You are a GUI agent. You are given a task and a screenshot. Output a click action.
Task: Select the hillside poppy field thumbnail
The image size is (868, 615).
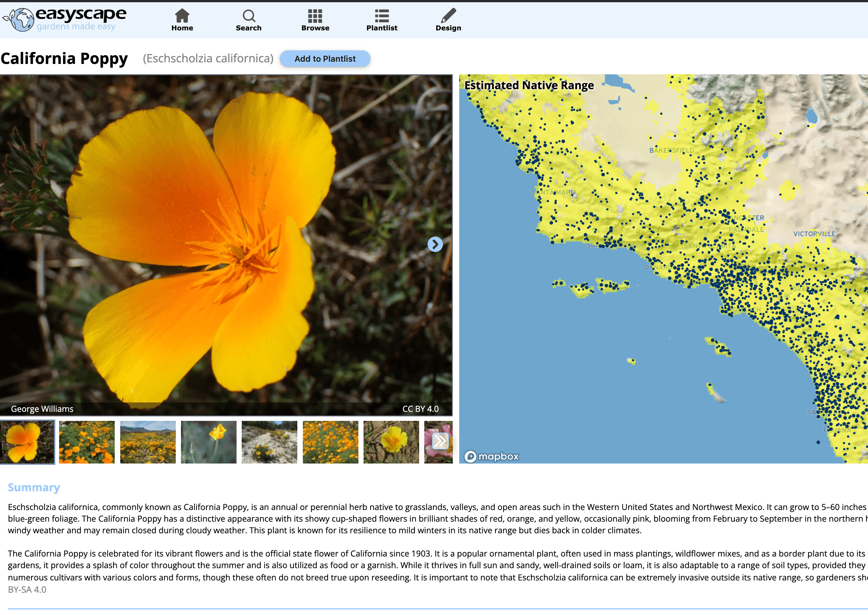coord(148,442)
